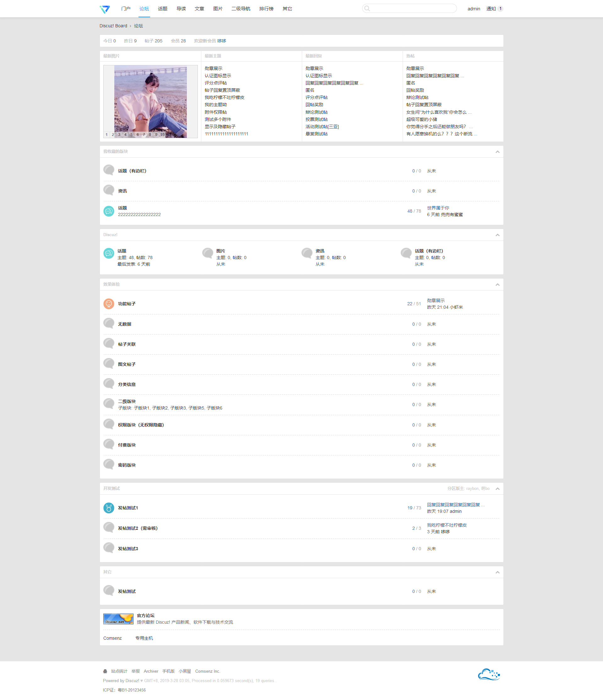Open the 其它 nav menu

pos(287,9)
